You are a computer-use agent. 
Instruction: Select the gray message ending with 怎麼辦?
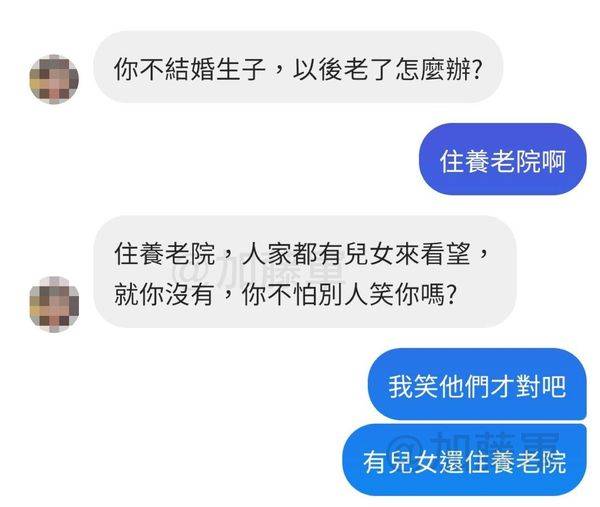[x=298, y=67]
